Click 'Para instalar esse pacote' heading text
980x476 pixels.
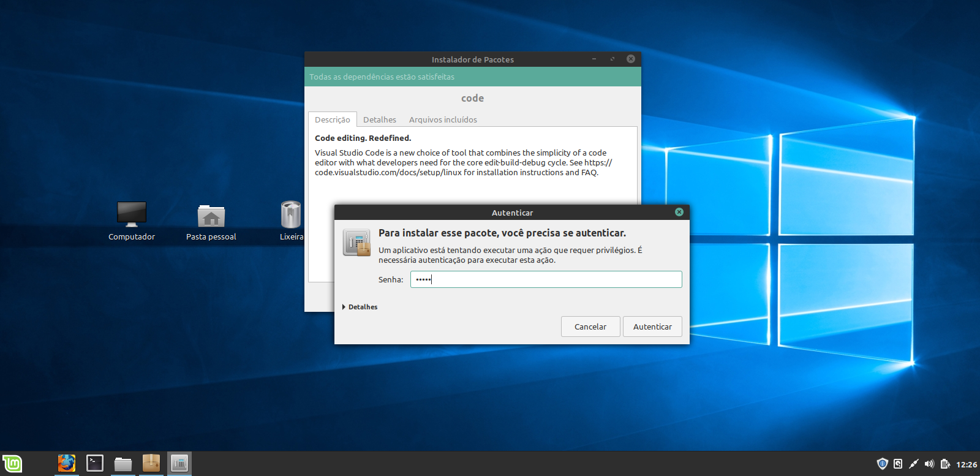pos(502,233)
